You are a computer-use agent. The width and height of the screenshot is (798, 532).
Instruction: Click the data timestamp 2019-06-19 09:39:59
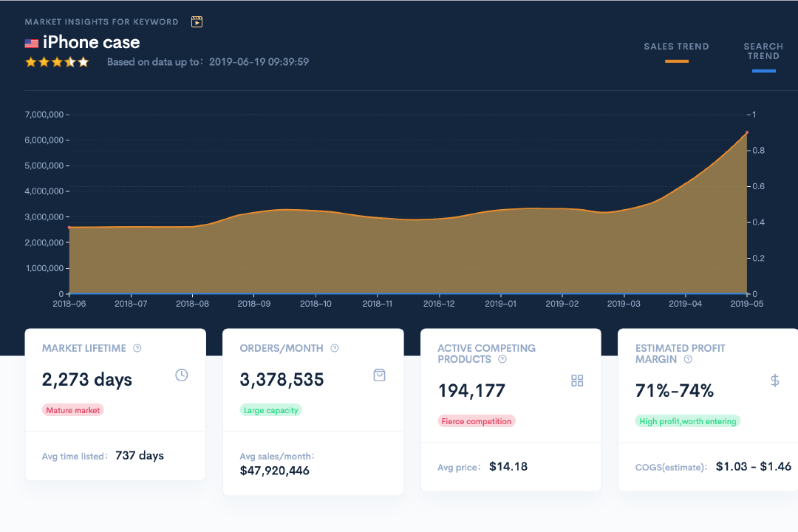pyautogui.click(x=259, y=62)
